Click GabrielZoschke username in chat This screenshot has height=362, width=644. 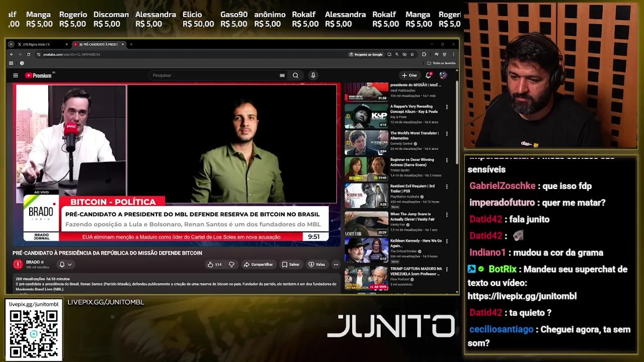coord(502,186)
